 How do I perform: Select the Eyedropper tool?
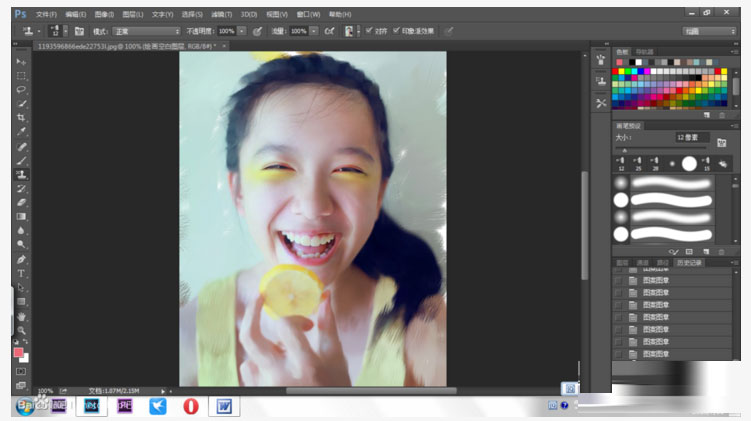pos(21,131)
